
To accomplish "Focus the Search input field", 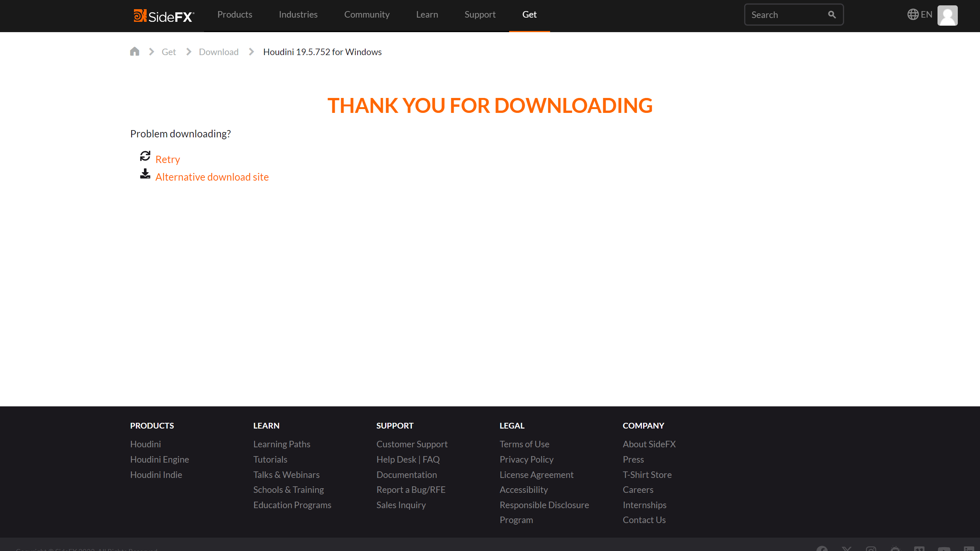I will click(x=794, y=15).
